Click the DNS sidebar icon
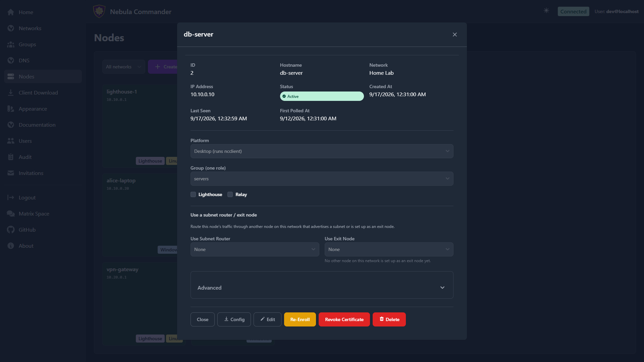Image resolution: width=644 pixels, height=362 pixels. 11,60
